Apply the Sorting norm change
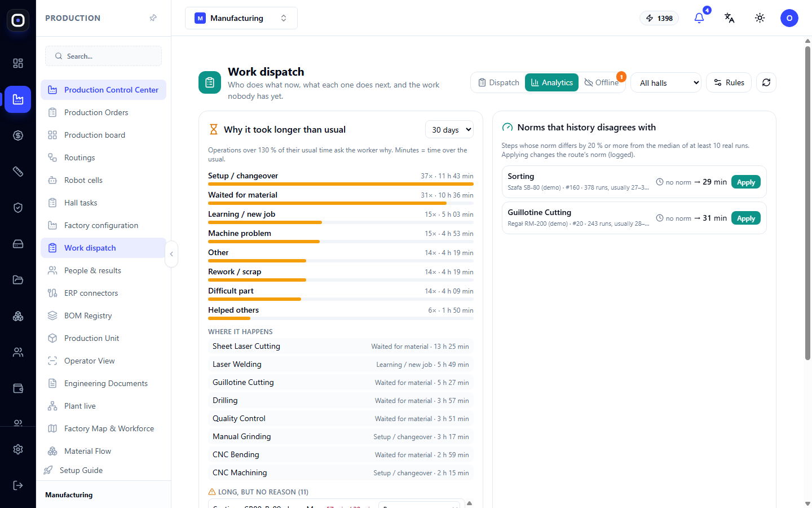 (745, 182)
